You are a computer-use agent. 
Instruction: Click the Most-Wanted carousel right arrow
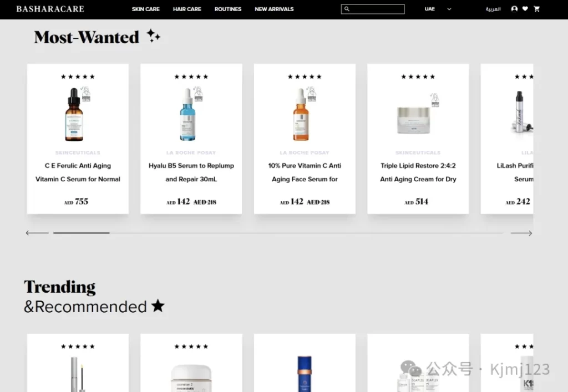coord(521,233)
